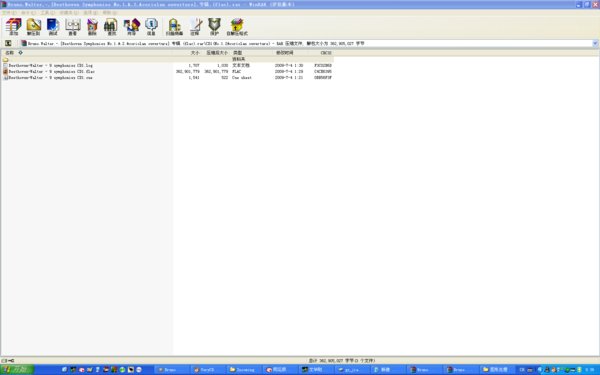600x375 pixels.
Task: Click the up-one-level icon beside address bar
Action: click(8, 43)
